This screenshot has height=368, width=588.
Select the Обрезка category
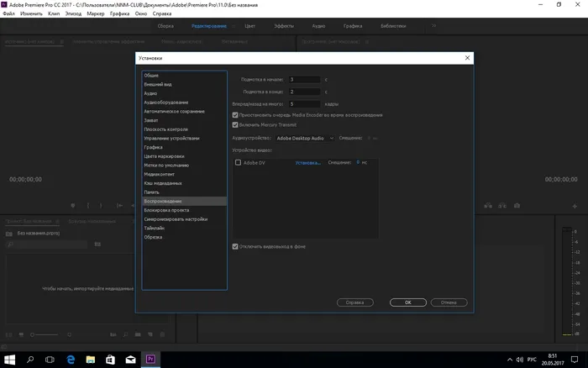click(x=184, y=237)
